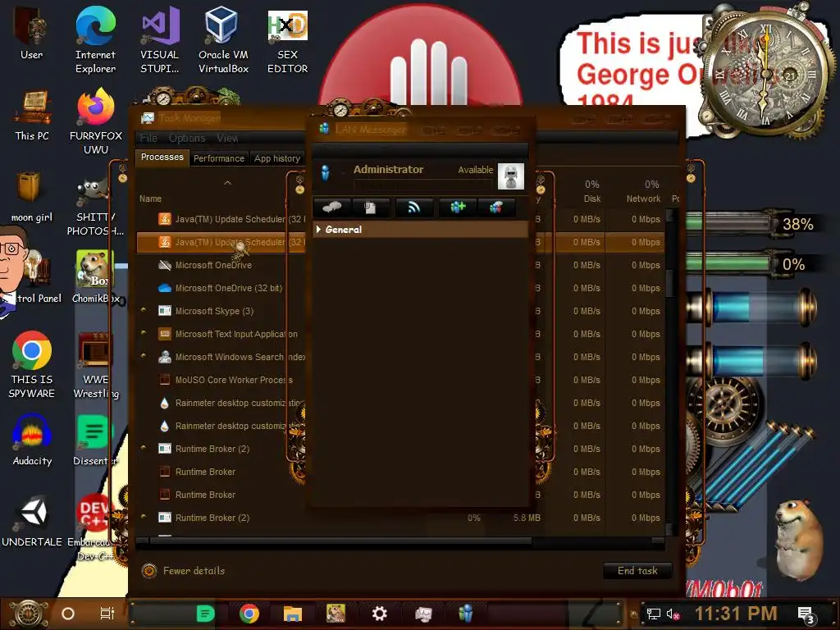Click the End task button
The height and width of the screenshot is (630, 840).
coord(637,571)
